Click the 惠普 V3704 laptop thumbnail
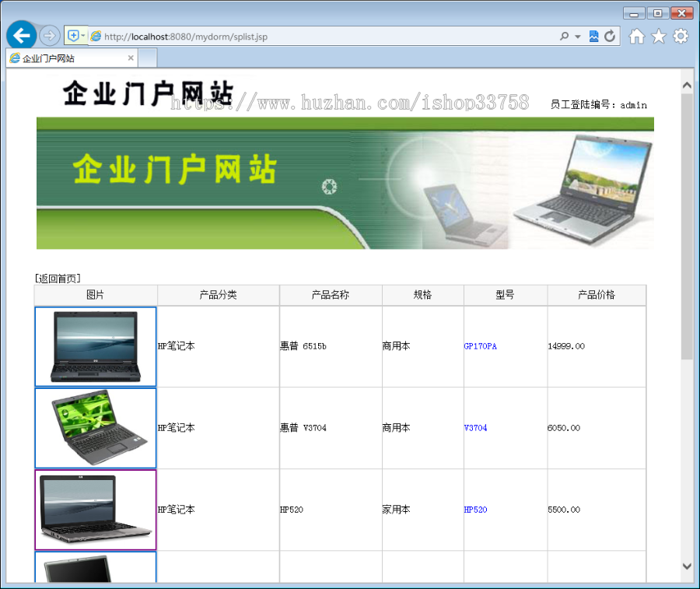The height and width of the screenshot is (589, 700). click(95, 427)
